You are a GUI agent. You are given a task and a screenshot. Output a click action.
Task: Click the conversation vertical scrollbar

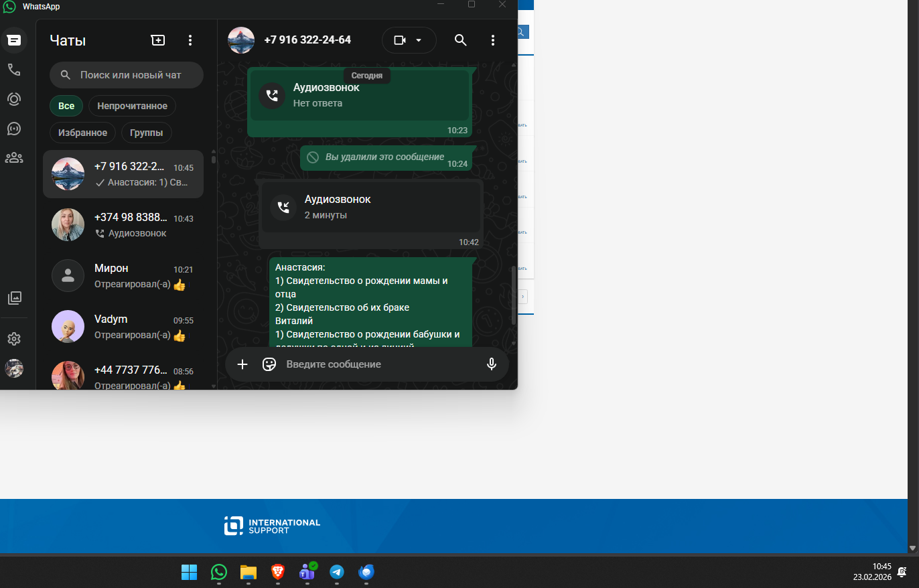coord(514,295)
